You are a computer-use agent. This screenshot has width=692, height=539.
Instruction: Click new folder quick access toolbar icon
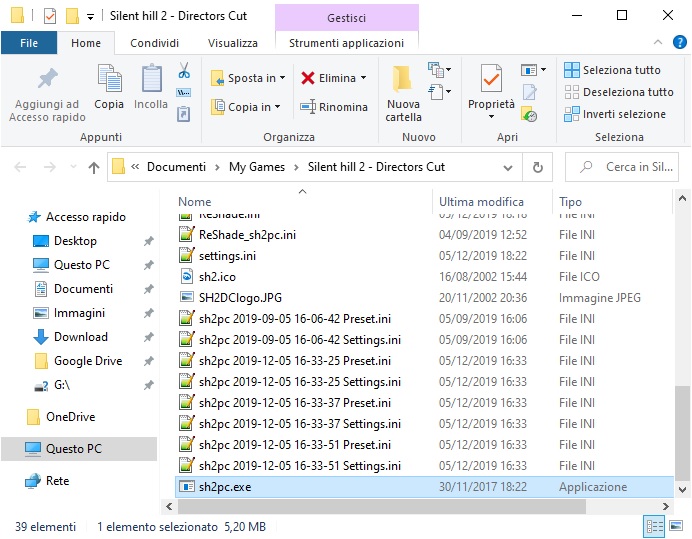tap(72, 16)
